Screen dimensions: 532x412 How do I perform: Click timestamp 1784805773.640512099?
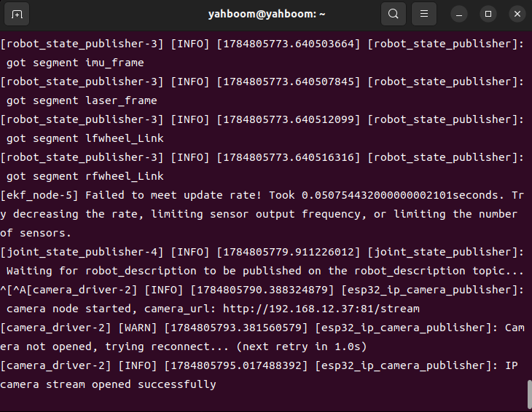(289, 119)
